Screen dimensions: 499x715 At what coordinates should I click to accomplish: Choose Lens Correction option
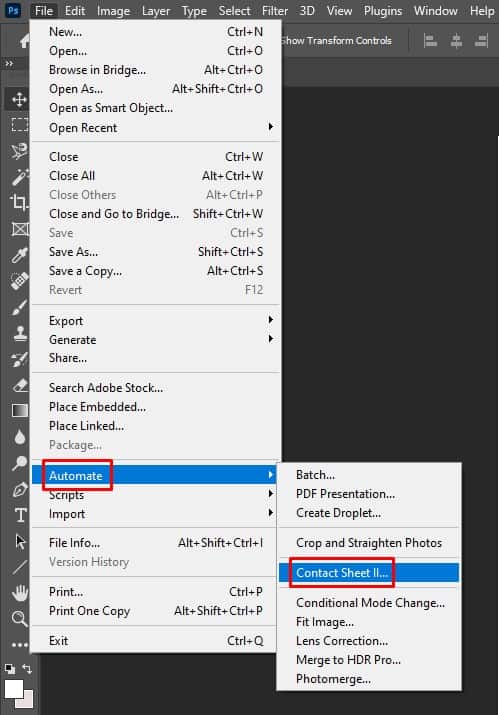pyautogui.click(x=369, y=641)
